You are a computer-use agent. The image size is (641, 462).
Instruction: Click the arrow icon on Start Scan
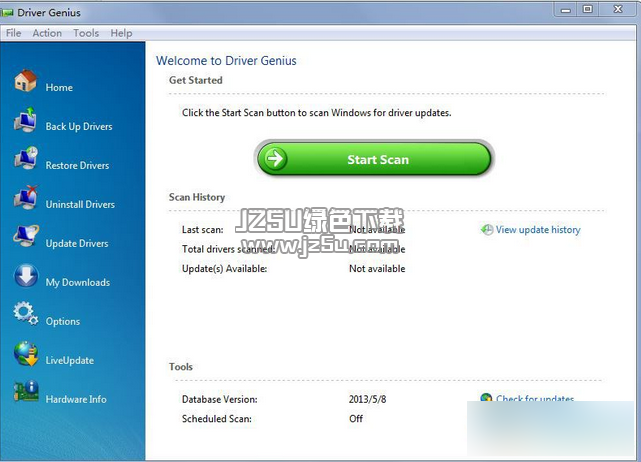tap(276, 159)
